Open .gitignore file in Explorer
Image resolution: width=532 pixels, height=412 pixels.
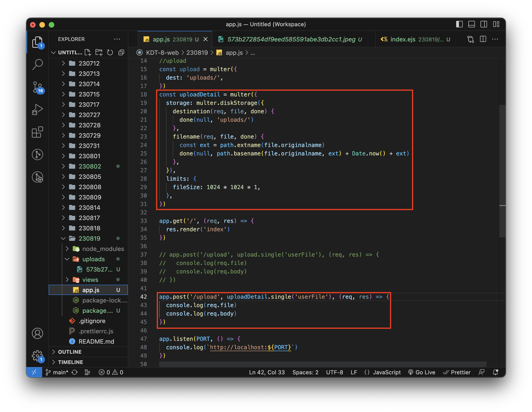(x=88, y=321)
